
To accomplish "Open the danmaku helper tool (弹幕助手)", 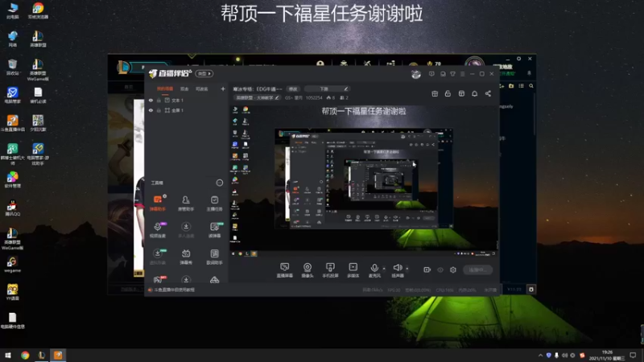I will (158, 204).
